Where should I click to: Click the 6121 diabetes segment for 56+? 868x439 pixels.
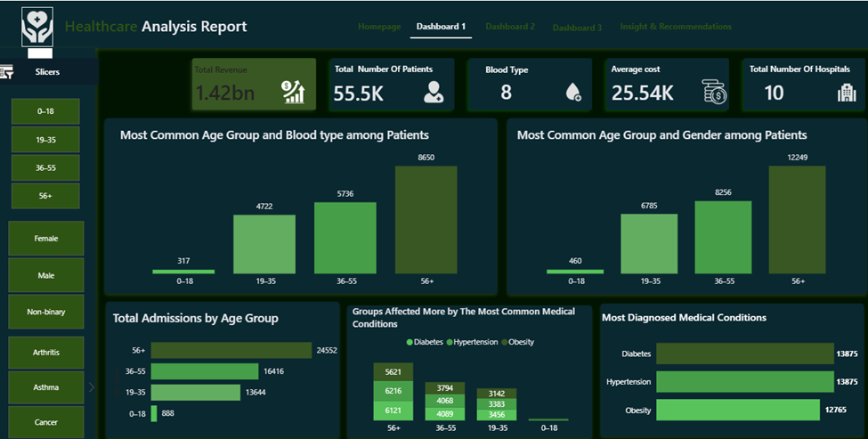tap(393, 411)
